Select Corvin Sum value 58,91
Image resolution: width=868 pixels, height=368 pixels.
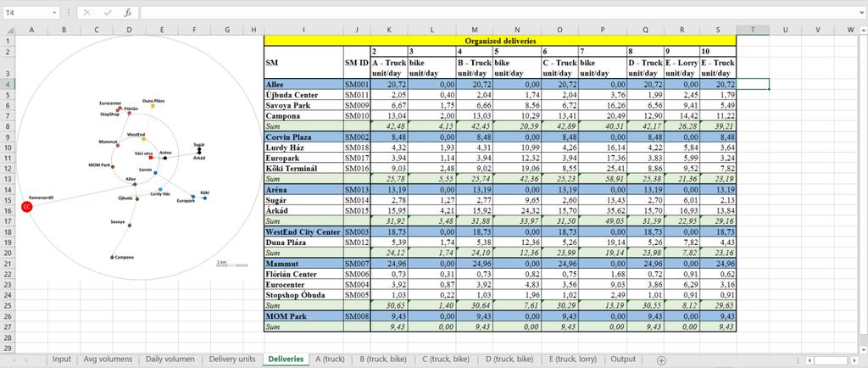(603, 179)
